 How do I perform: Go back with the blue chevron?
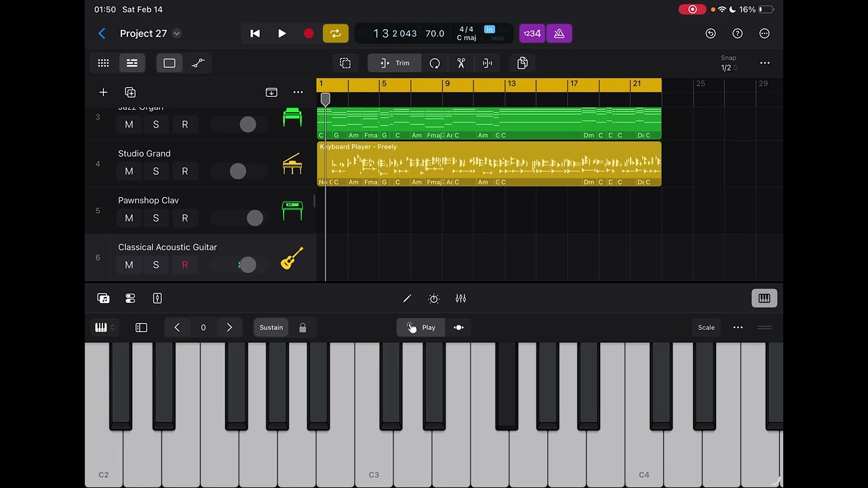tap(102, 33)
